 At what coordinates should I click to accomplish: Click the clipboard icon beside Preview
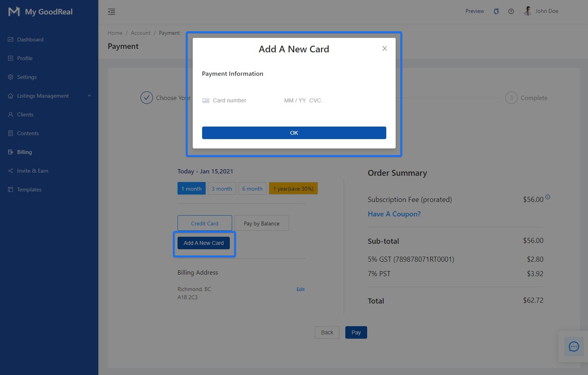[x=496, y=11]
